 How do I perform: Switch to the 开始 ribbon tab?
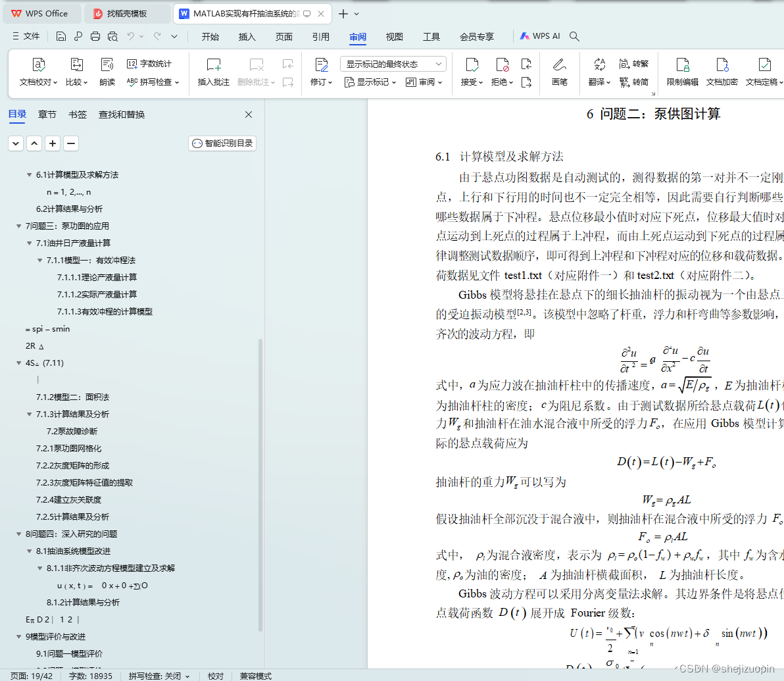pos(210,37)
